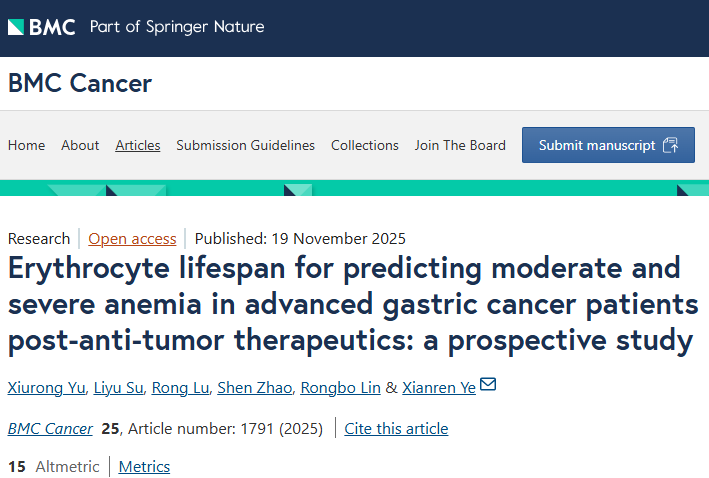Screen dimensions: 709x478
Task: Open the Home menu item
Action: click(26, 145)
